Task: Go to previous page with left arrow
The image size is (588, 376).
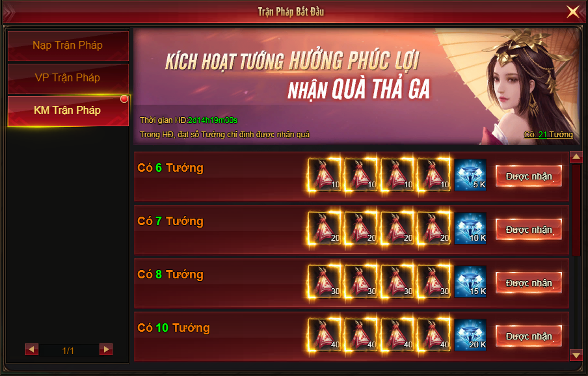Action: (x=32, y=349)
